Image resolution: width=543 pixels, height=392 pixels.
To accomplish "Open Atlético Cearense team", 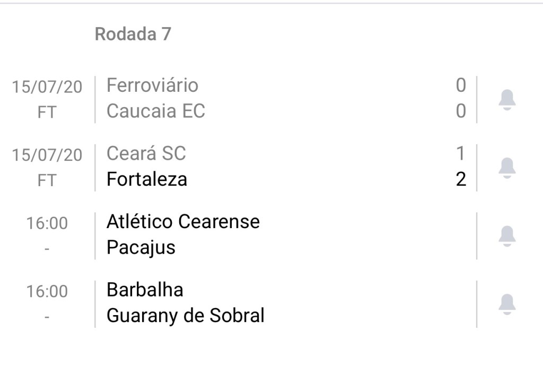I will pos(183,221).
